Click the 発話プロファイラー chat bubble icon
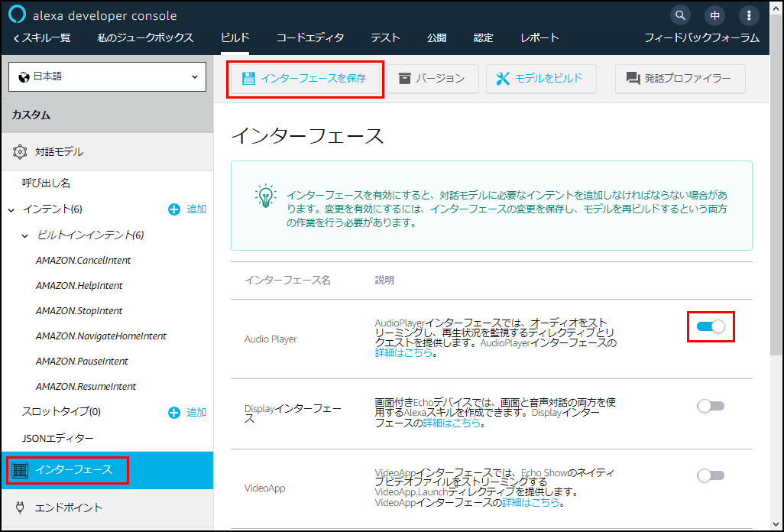This screenshot has width=784, height=532. (633, 79)
